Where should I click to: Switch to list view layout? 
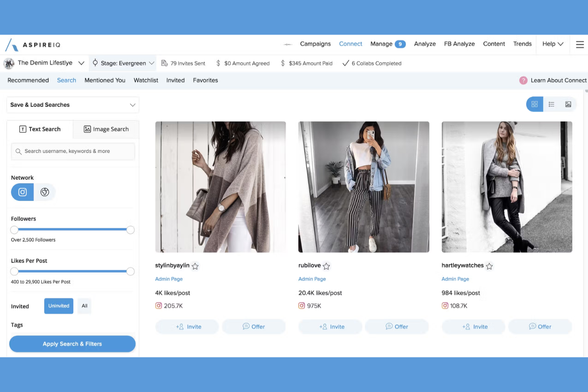pos(551,104)
